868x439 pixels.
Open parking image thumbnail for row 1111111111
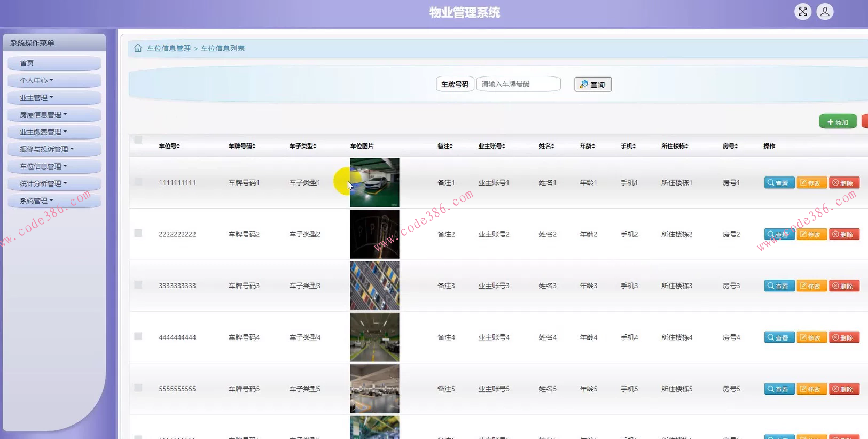pos(374,182)
